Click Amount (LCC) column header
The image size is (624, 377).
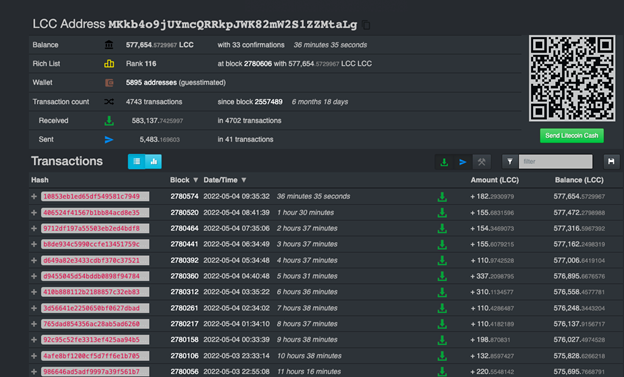coord(495,180)
